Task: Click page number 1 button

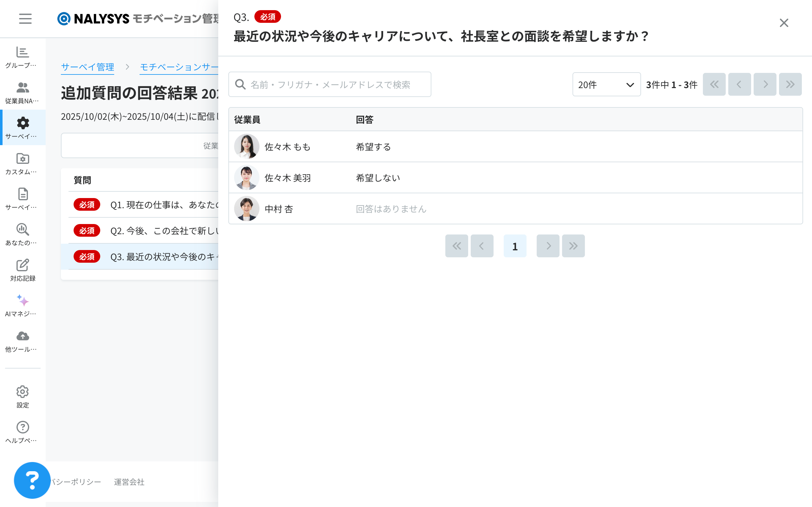Action: 515,246
